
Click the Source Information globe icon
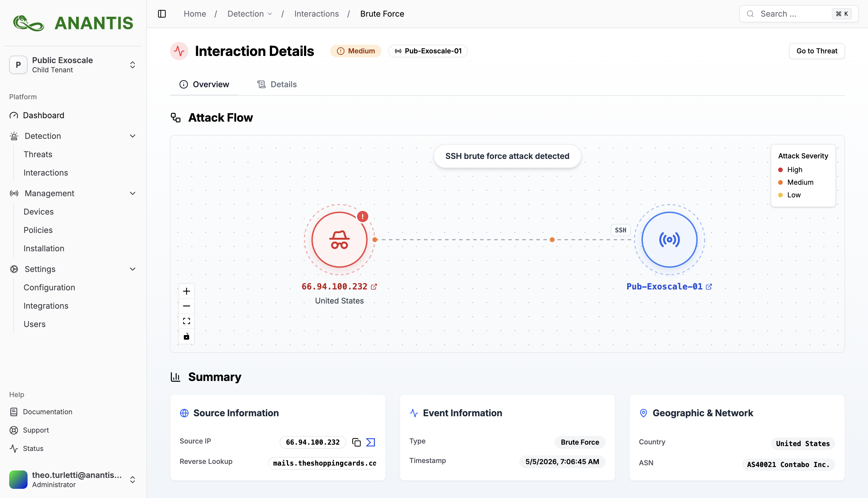[184, 413]
